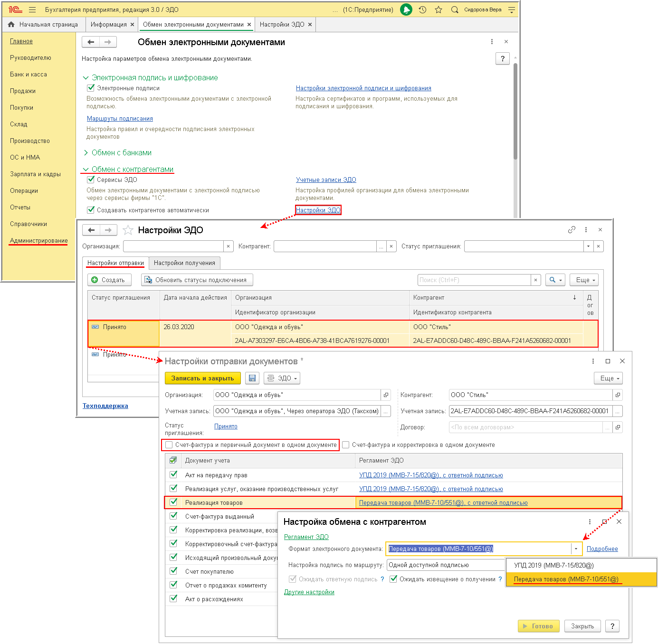Go back arrow in Обмен электронными документами

[x=91, y=42]
